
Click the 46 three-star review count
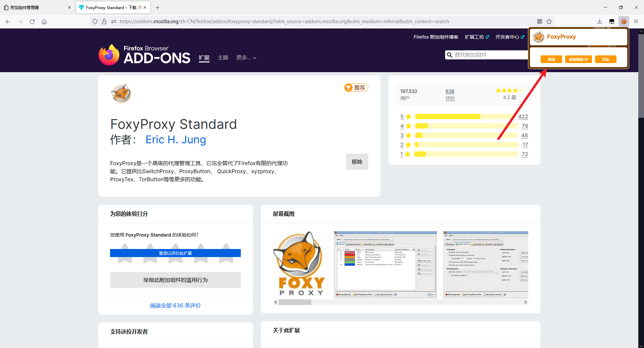coord(525,135)
